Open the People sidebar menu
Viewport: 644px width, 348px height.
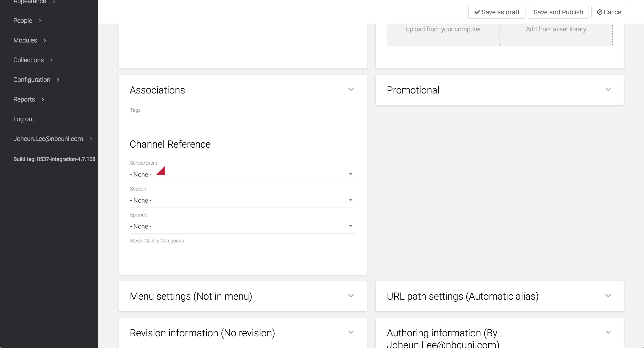23,21
